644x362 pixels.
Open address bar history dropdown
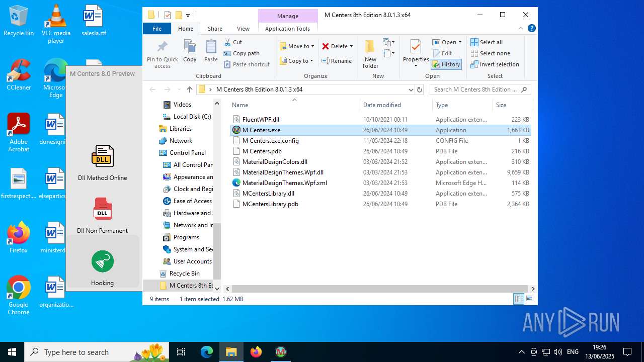411,89
